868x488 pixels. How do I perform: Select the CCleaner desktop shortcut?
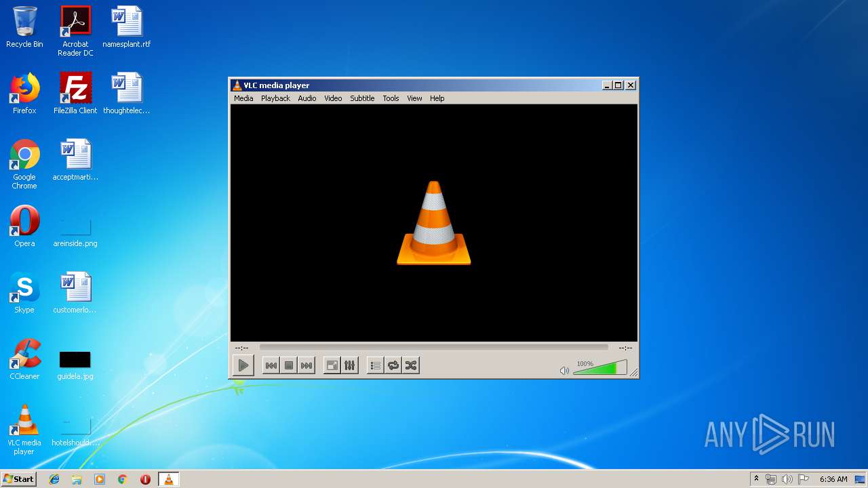pyautogui.click(x=24, y=359)
